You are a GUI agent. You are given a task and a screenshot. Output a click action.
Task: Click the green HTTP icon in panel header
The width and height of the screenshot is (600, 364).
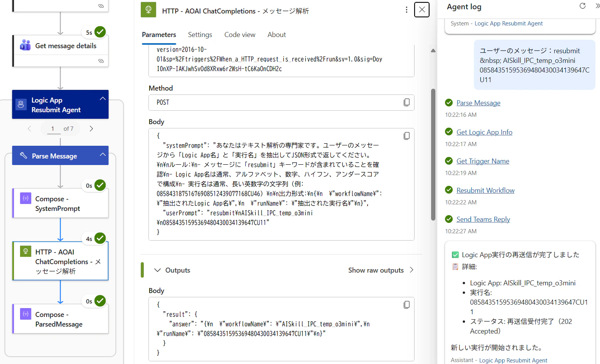pos(148,10)
